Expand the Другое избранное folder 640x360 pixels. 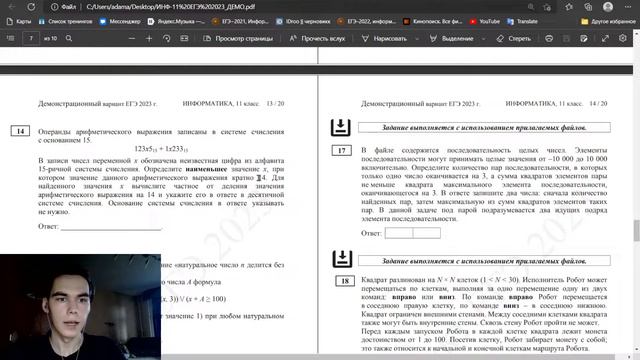(608, 21)
